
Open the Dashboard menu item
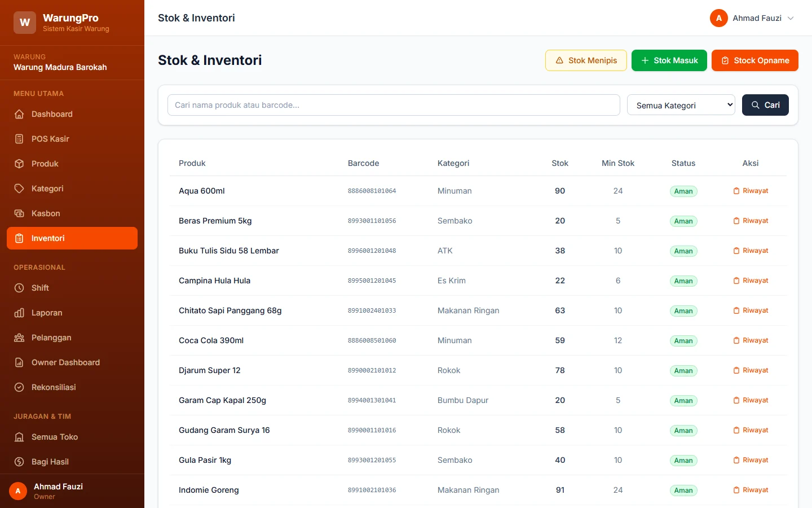coord(72,114)
